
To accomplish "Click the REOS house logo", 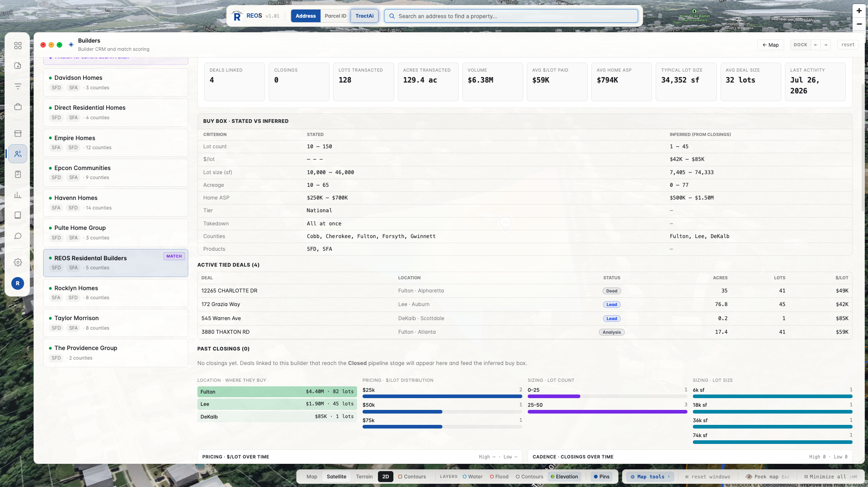I will (x=237, y=16).
